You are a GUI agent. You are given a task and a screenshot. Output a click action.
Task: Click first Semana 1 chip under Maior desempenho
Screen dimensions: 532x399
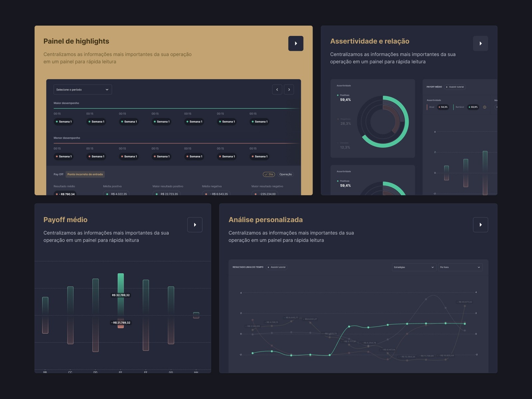[x=64, y=122]
